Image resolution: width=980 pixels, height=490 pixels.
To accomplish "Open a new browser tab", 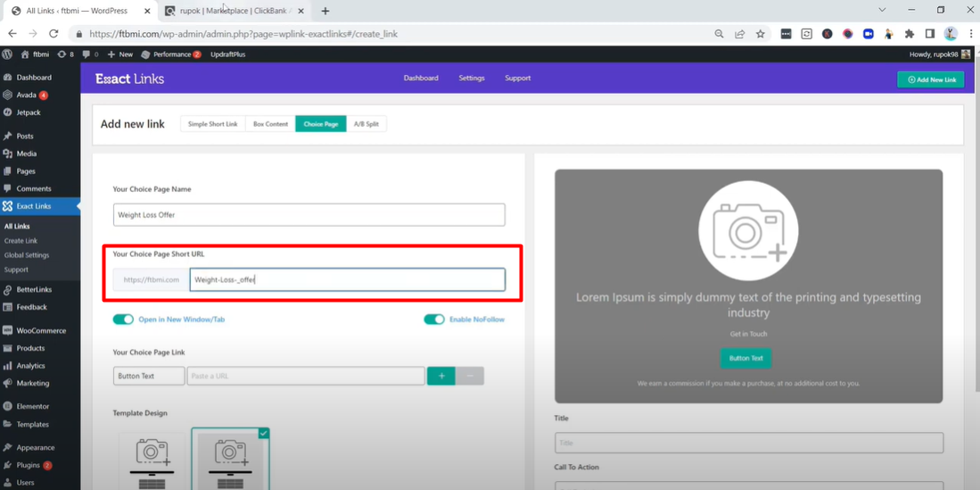I will (x=325, y=11).
